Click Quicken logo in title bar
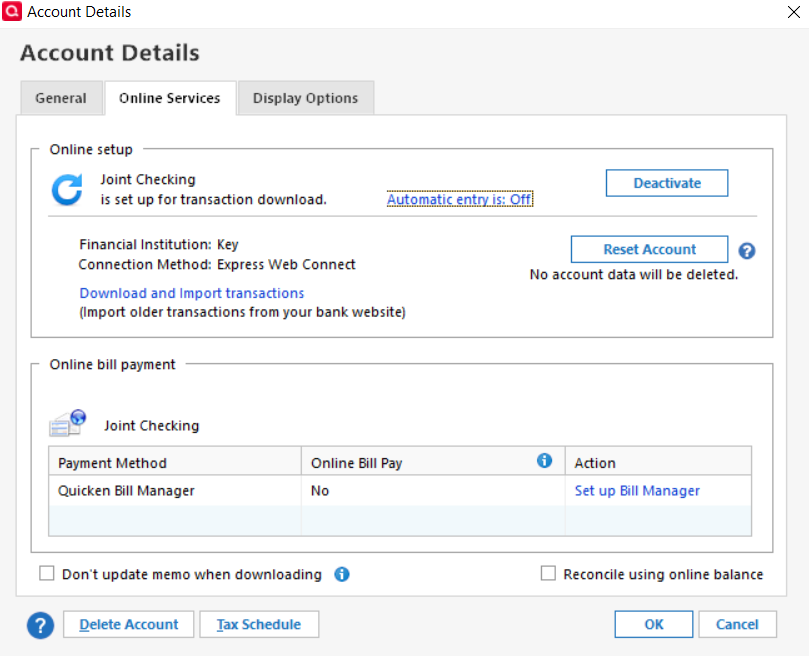The image size is (809, 656). [12, 11]
